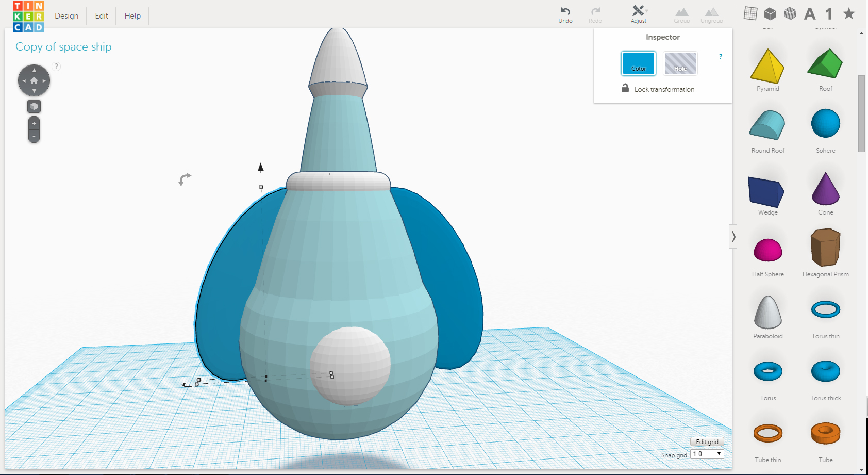Select the solid cube shapes icon
This screenshot has height=475, width=868.
770,13
